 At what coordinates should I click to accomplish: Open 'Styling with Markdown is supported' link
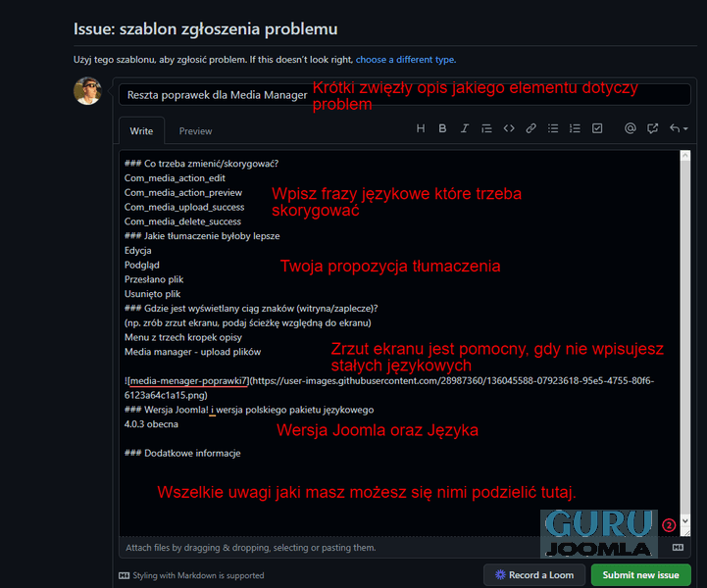(191, 575)
